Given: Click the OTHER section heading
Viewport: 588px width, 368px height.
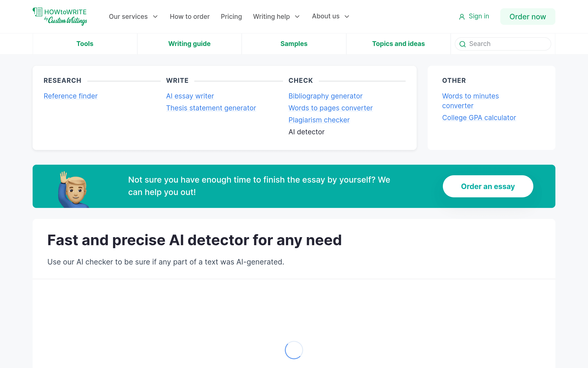Looking at the screenshot, I should point(454,80).
